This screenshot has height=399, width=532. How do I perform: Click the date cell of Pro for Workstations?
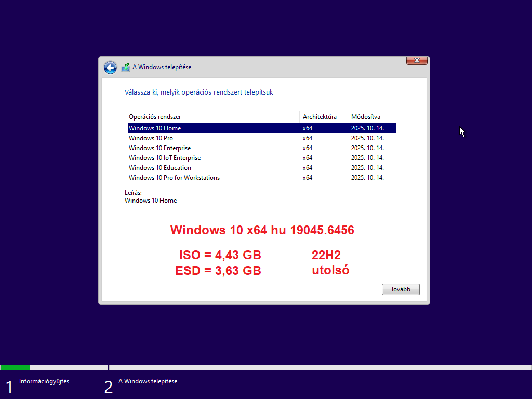[x=367, y=178]
